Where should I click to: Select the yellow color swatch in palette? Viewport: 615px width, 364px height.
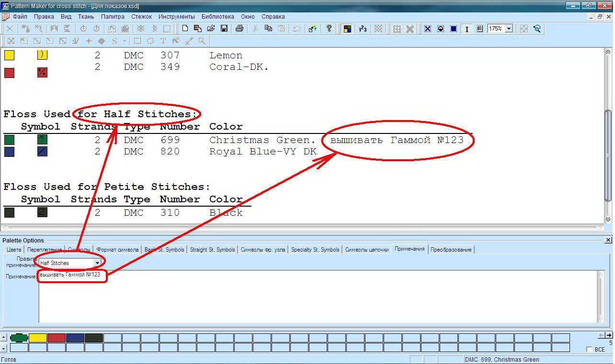38,338
